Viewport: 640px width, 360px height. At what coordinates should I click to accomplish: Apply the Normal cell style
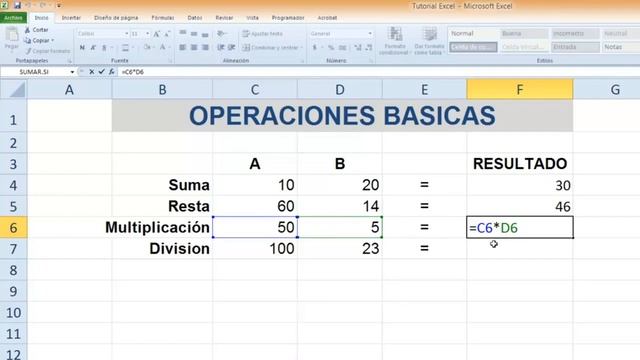click(x=473, y=33)
